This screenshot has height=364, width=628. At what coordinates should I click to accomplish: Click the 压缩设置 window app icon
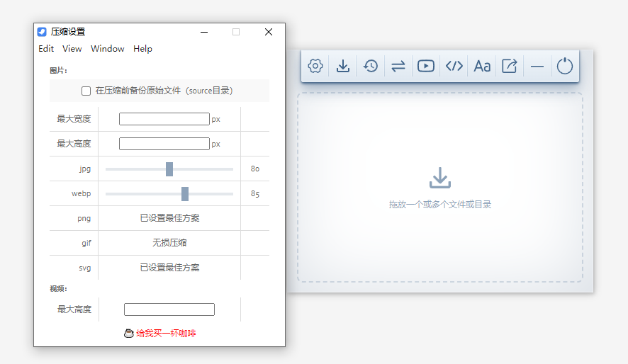pyautogui.click(x=42, y=32)
